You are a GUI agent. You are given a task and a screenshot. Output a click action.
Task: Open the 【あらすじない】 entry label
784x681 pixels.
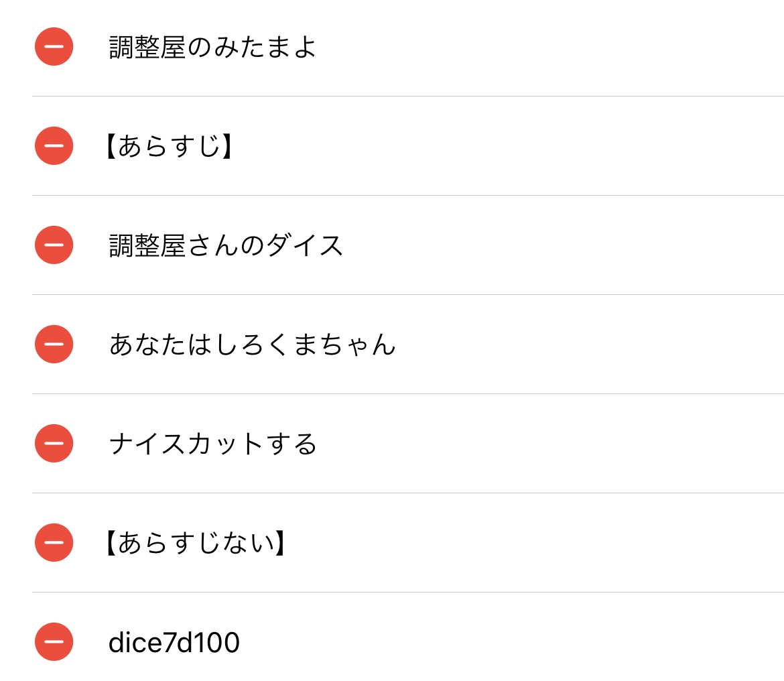196,543
